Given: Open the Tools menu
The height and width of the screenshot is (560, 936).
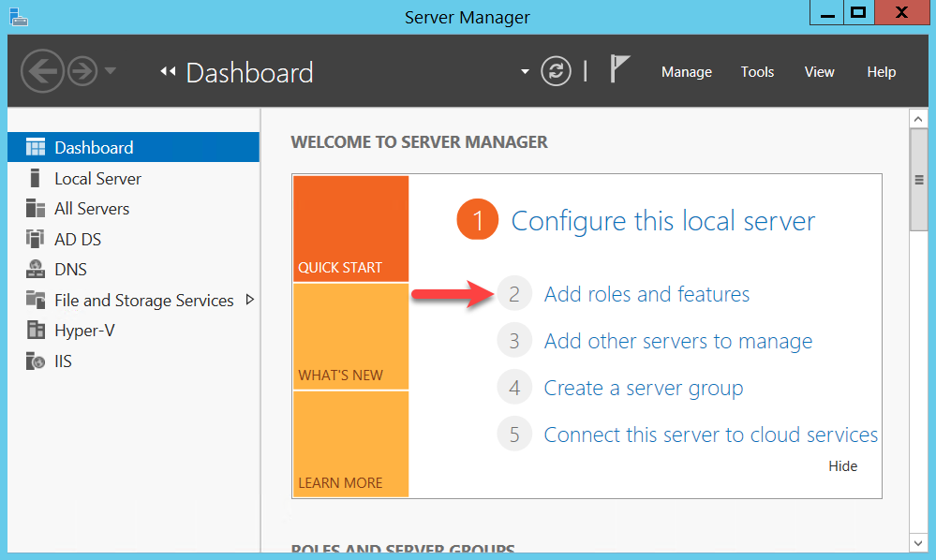Looking at the screenshot, I should point(757,72).
